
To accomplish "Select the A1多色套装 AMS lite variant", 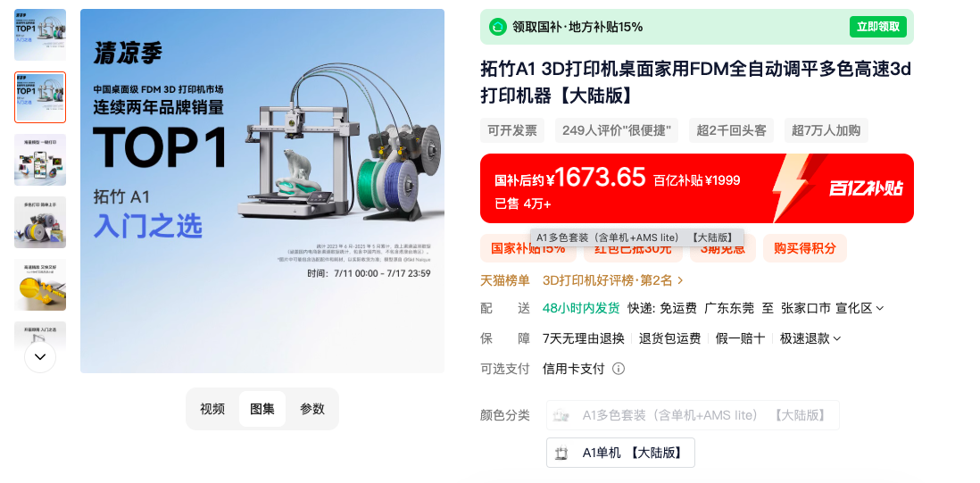I will click(693, 415).
